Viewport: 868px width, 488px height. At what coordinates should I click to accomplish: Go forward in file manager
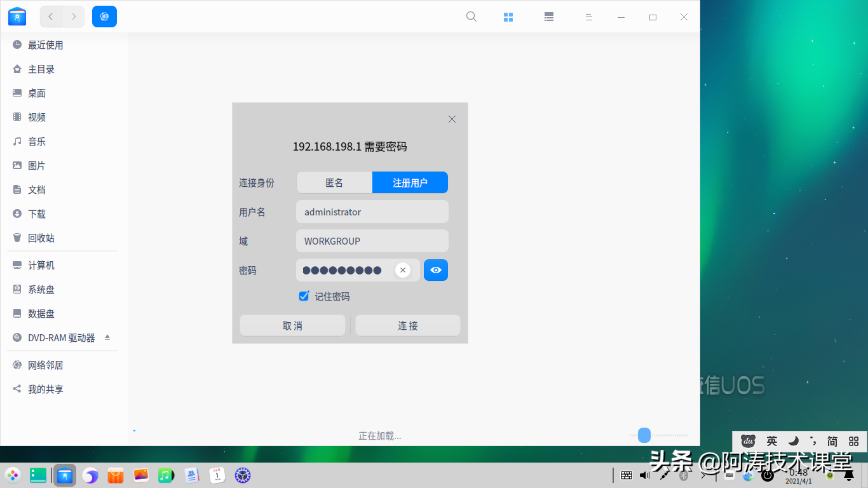coord(74,17)
